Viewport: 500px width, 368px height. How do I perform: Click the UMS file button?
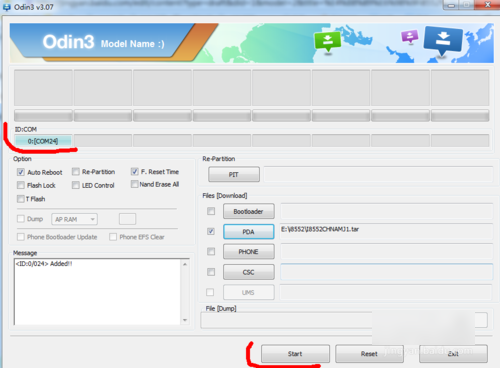(x=249, y=292)
